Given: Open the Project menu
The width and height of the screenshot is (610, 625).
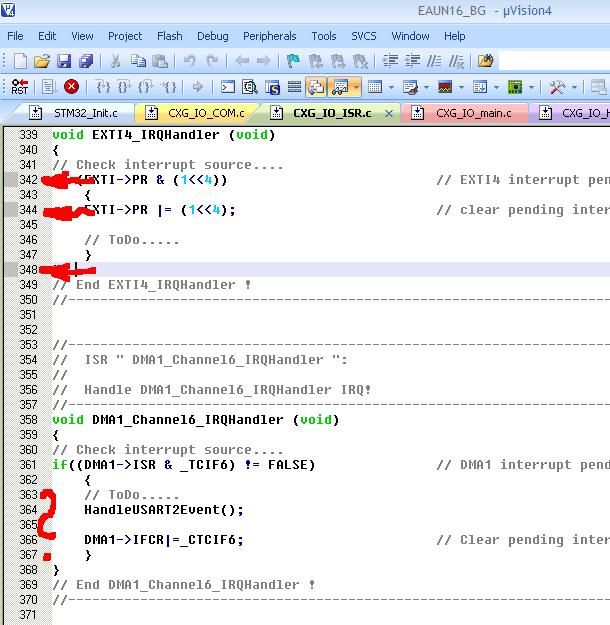Looking at the screenshot, I should pyautogui.click(x=125, y=36).
